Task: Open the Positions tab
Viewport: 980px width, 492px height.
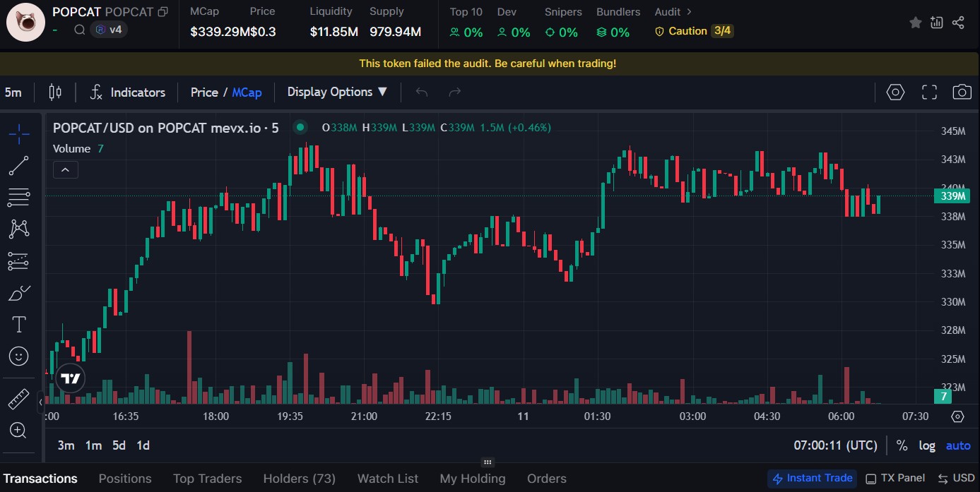Action: click(125, 479)
